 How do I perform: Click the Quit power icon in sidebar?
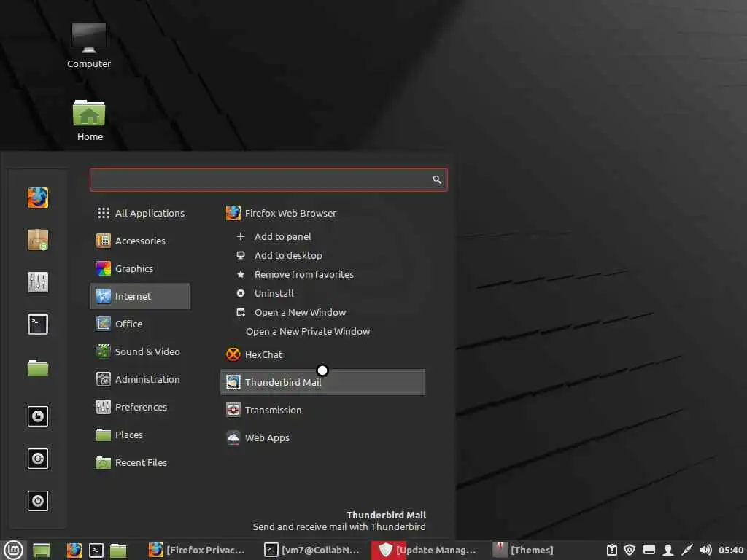click(38, 501)
